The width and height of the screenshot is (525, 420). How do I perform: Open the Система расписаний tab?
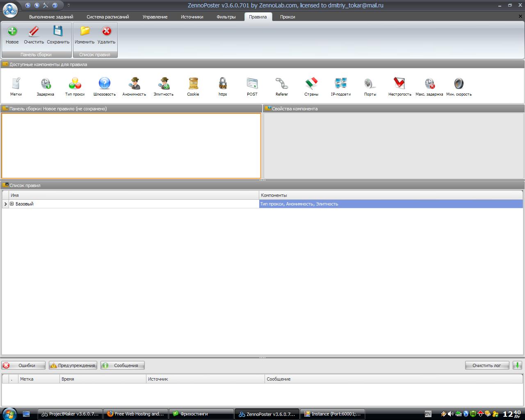pos(108,17)
